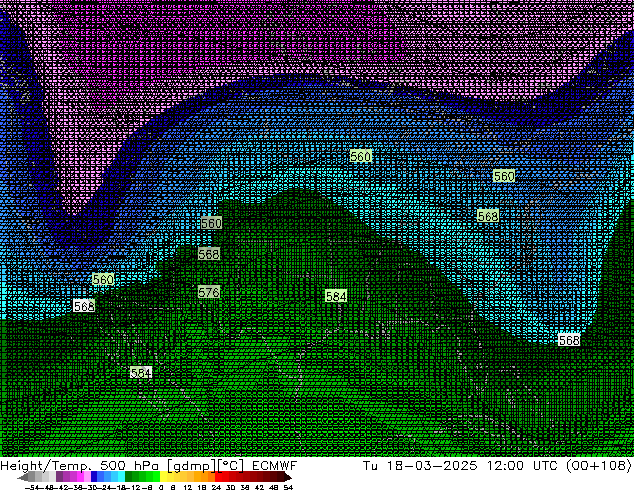Click the 568 label below the right-side 560 label
This screenshot has width=634, height=490.
click(488, 216)
